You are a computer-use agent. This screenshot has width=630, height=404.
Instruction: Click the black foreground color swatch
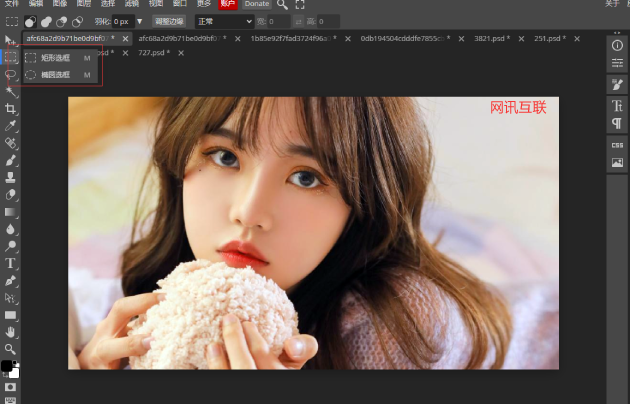[7, 367]
